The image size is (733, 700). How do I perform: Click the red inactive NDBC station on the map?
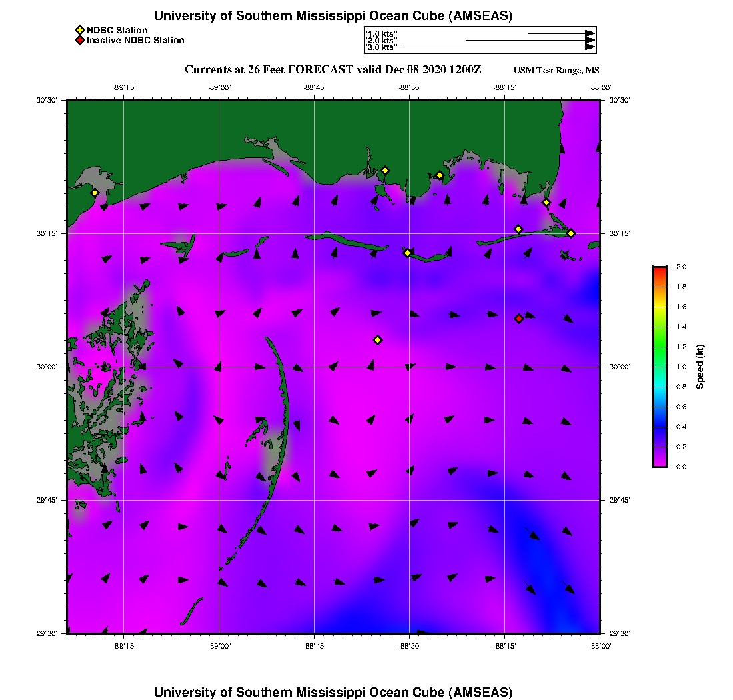click(x=519, y=318)
